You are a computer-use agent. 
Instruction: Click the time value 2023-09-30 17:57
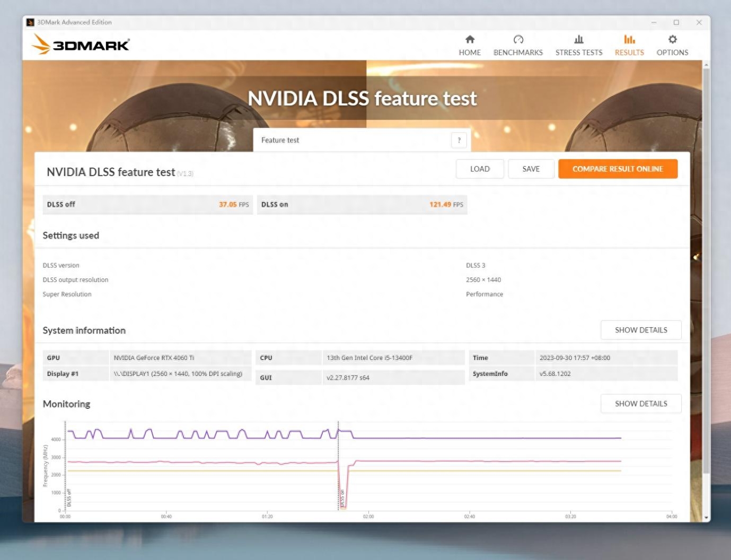pos(575,358)
